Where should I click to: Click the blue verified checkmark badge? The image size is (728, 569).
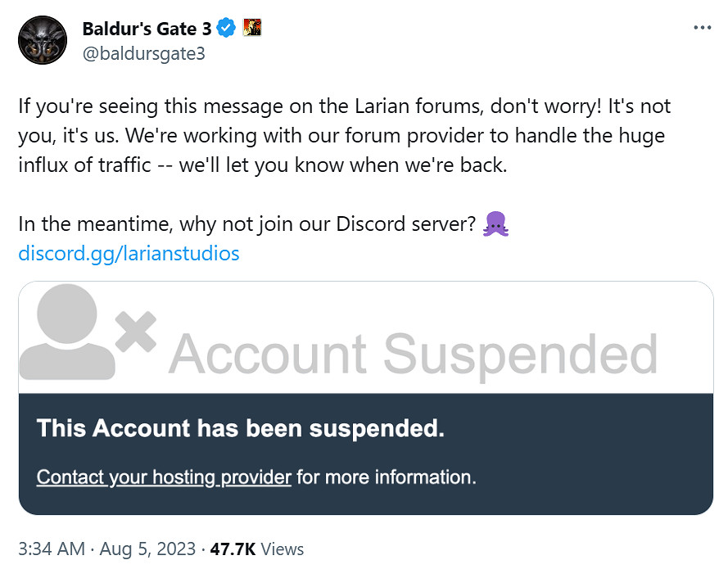point(226,29)
